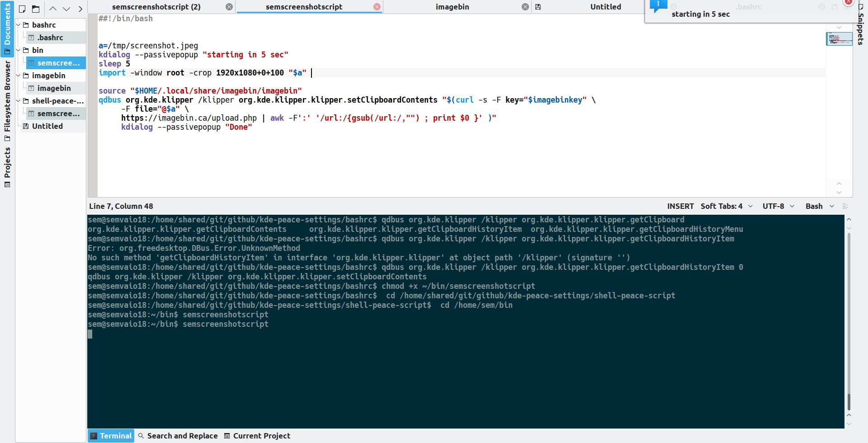Viewport: 868px width, 443px height.
Task: Click the Terminal icon in the bottom bar
Action: point(94,436)
